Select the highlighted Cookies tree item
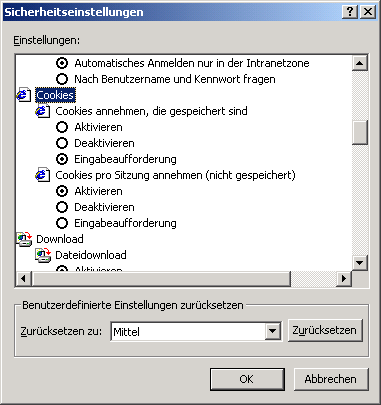Image resolution: width=381 pixels, height=405 pixels. coord(55,95)
